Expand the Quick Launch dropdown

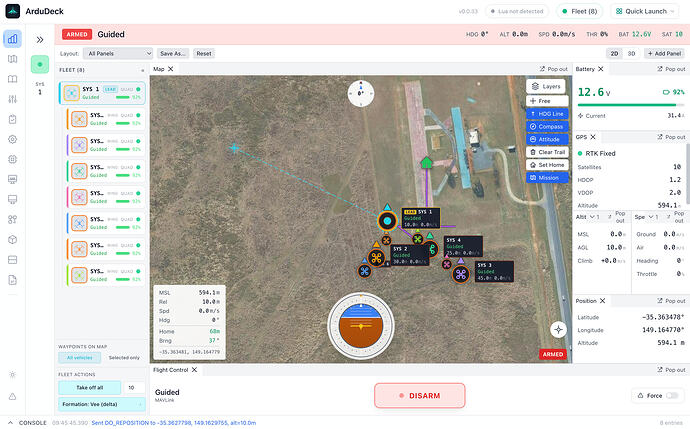click(x=645, y=11)
